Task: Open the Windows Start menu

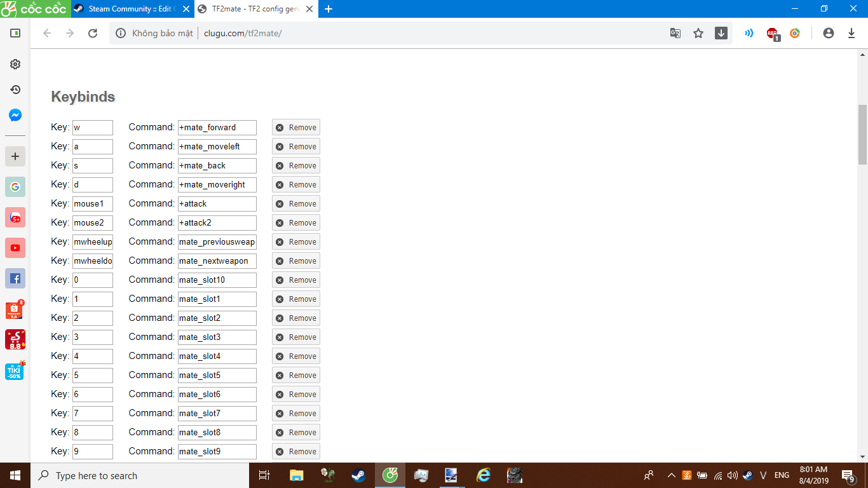Action: [x=15, y=475]
